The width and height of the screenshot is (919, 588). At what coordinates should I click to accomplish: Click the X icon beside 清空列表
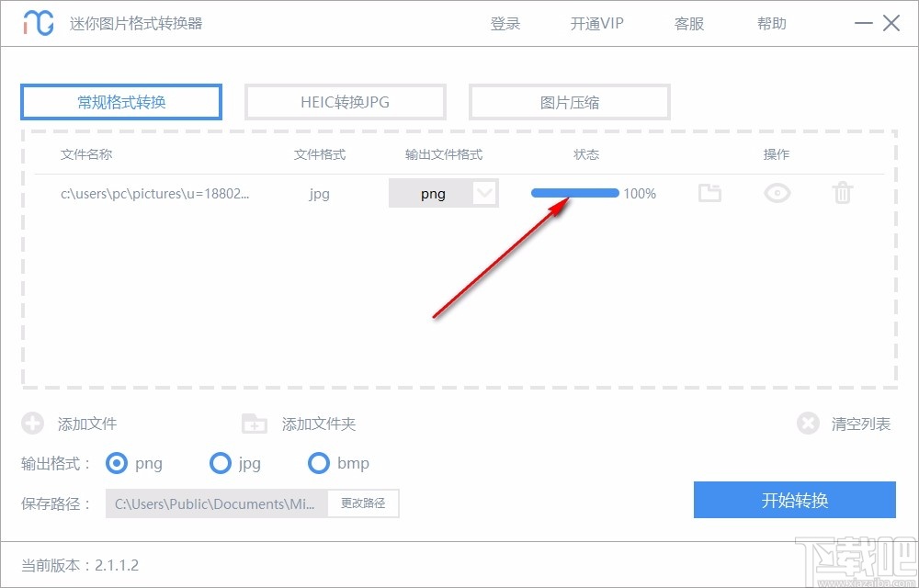coord(808,424)
